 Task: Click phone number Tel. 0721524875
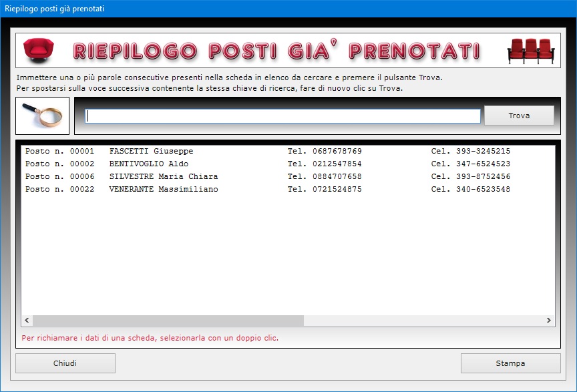325,189
